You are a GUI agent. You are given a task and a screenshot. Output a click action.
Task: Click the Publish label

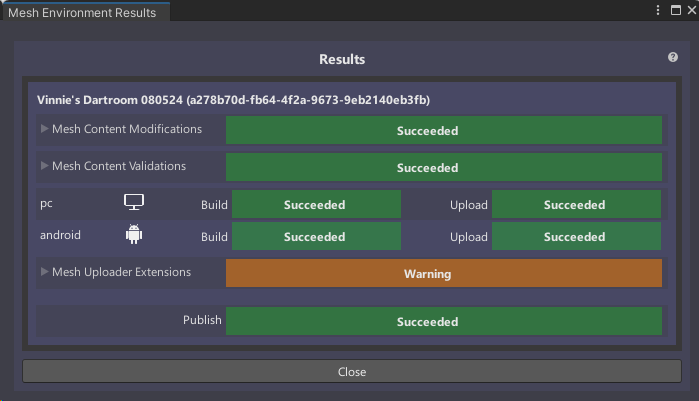pos(202,320)
